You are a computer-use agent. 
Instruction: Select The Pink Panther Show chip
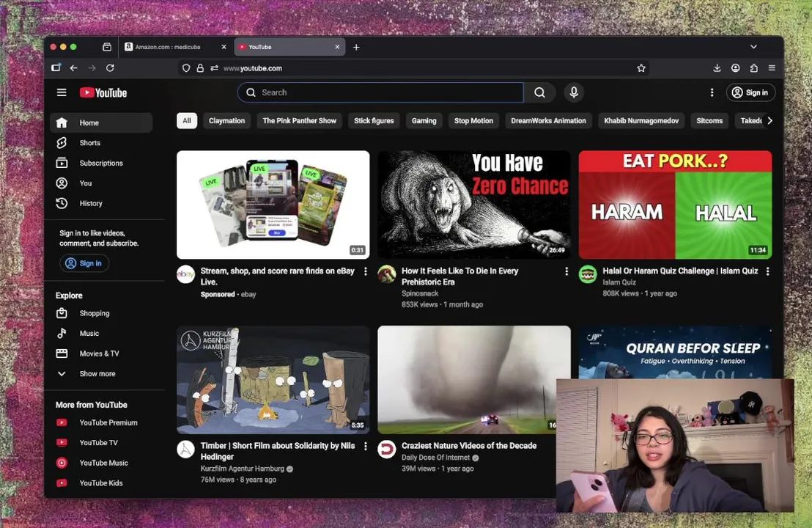(299, 121)
